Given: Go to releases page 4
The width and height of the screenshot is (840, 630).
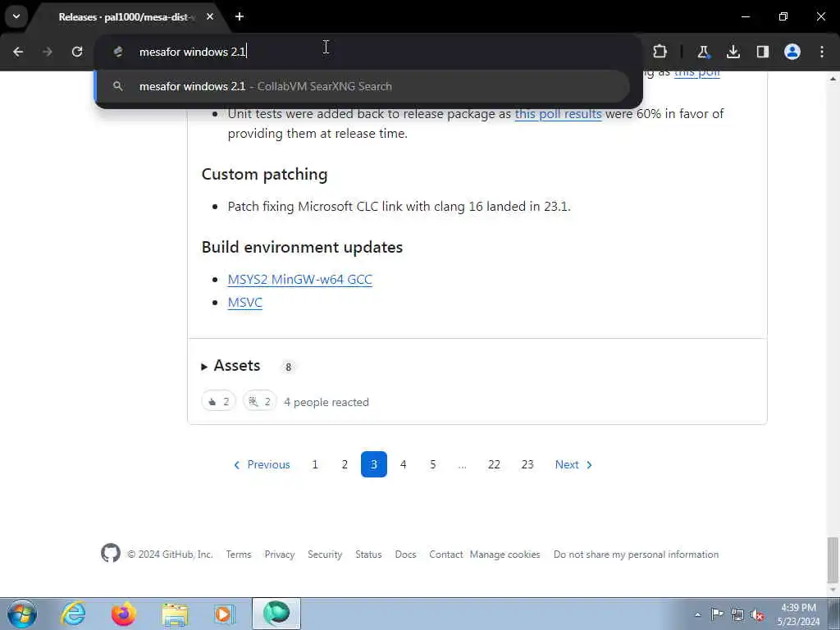Looking at the screenshot, I should point(404,464).
